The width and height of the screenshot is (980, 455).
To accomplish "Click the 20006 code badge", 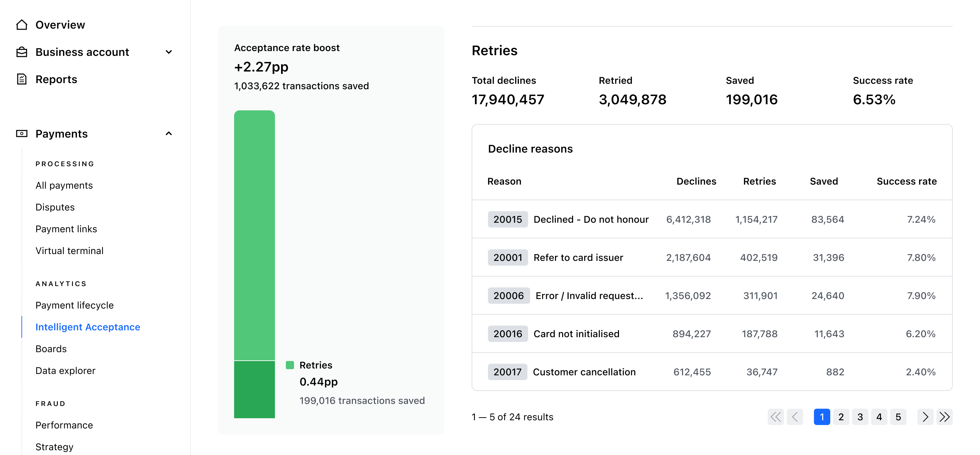I will coord(509,296).
